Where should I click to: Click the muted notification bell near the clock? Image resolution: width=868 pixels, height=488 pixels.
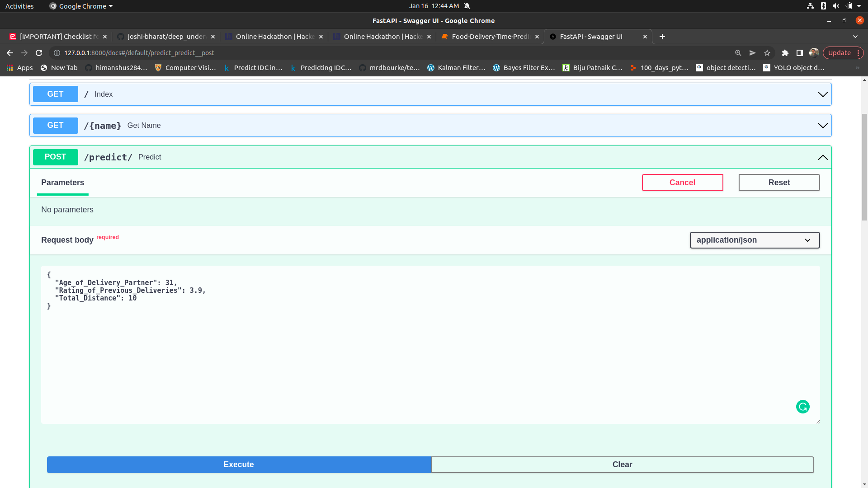click(x=467, y=6)
